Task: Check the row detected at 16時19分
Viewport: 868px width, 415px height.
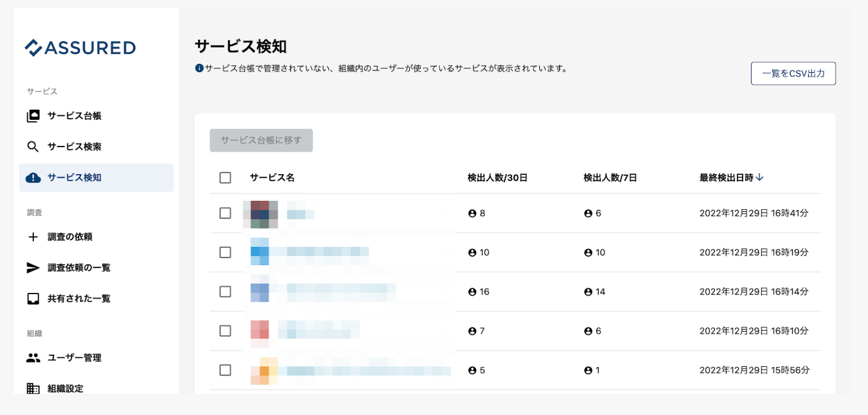Action: tap(225, 252)
